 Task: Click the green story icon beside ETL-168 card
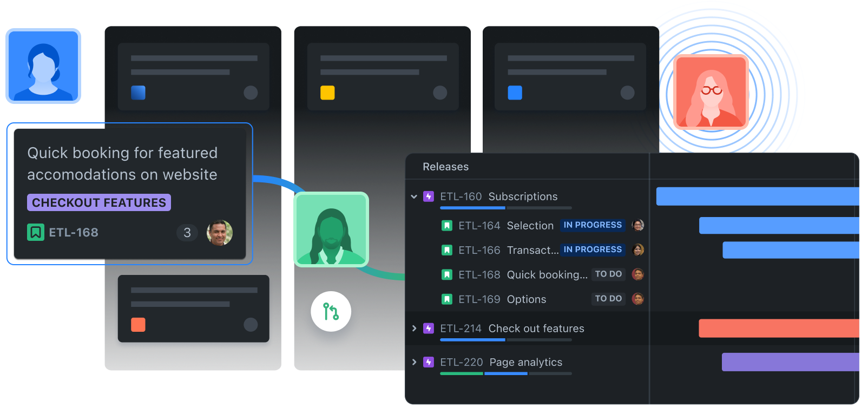click(x=36, y=233)
